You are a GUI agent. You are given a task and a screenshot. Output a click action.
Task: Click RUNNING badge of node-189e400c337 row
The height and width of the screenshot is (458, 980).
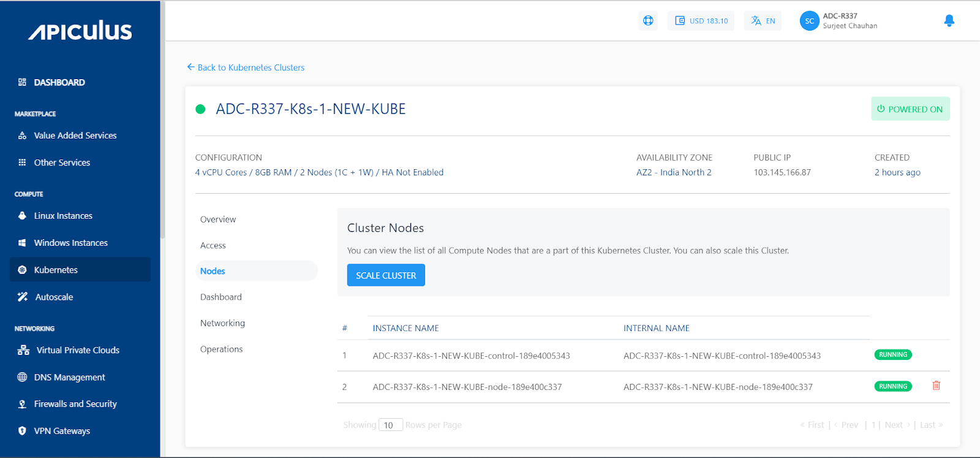[893, 386]
